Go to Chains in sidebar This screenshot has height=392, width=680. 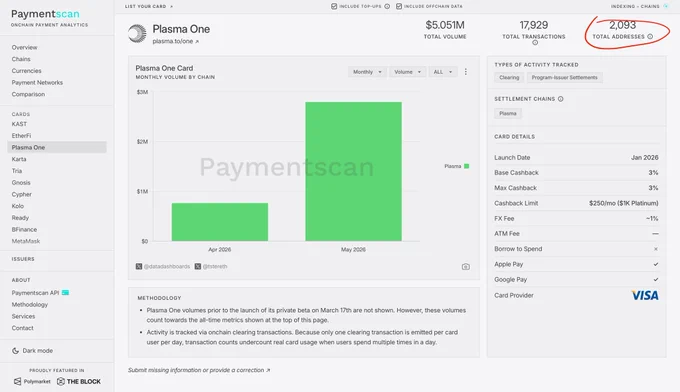point(21,59)
